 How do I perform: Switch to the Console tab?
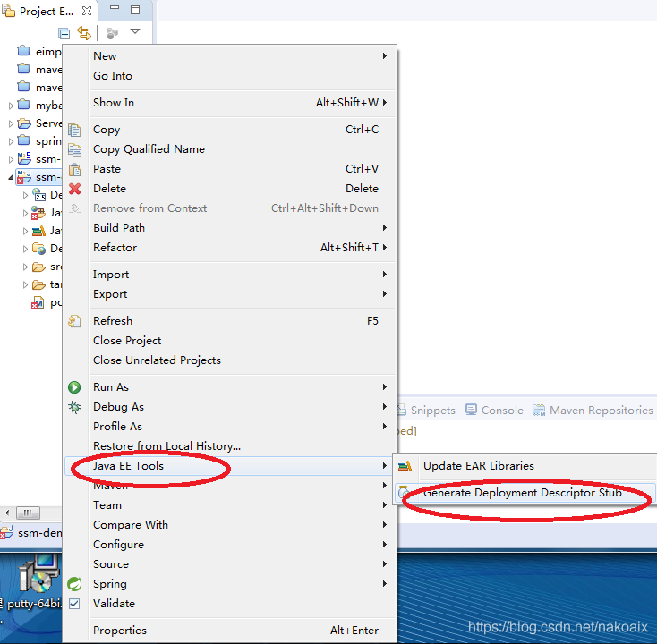tap(494, 411)
